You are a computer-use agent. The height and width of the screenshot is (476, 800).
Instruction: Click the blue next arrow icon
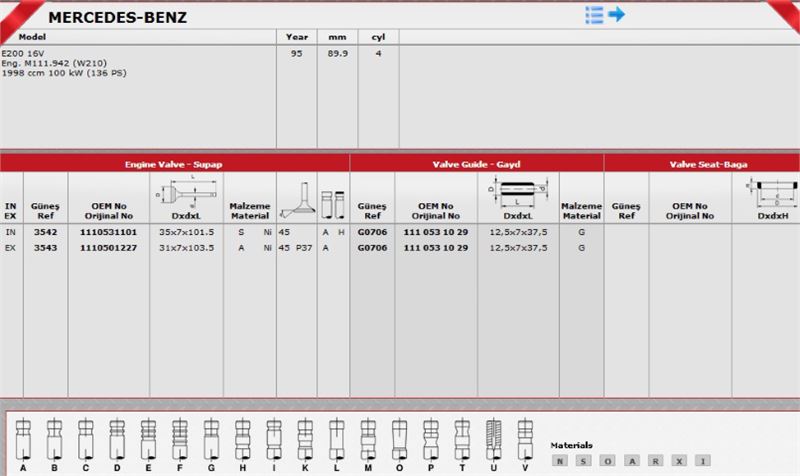[616, 14]
